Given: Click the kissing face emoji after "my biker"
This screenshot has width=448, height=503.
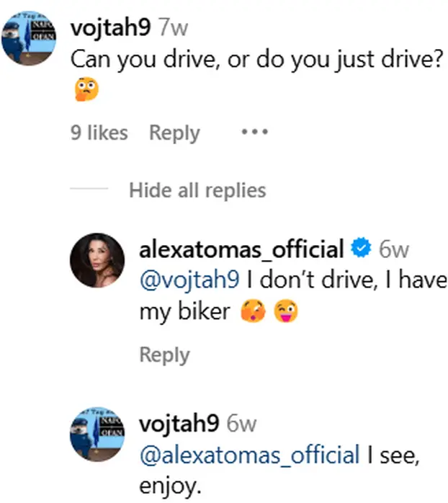Looking at the screenshot, I should pos(260,311).
